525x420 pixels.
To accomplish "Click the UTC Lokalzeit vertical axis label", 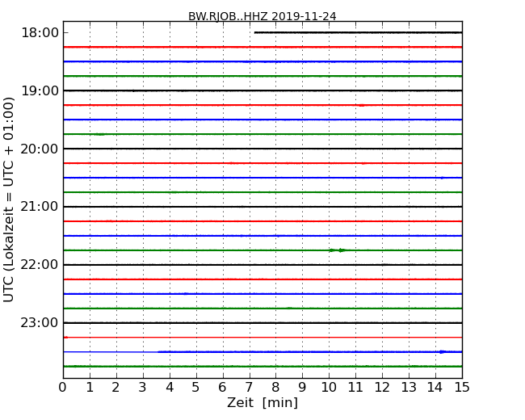I will pos(9,199).
